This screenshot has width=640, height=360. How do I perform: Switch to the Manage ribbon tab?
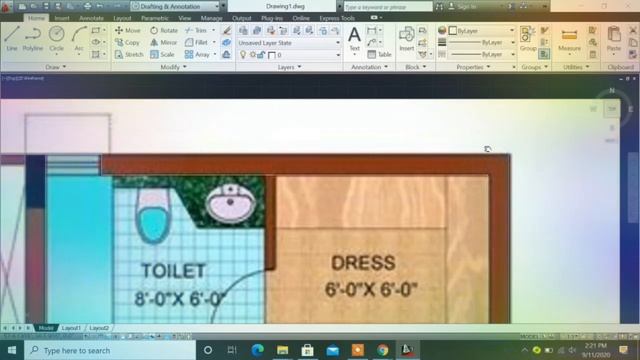211,18
